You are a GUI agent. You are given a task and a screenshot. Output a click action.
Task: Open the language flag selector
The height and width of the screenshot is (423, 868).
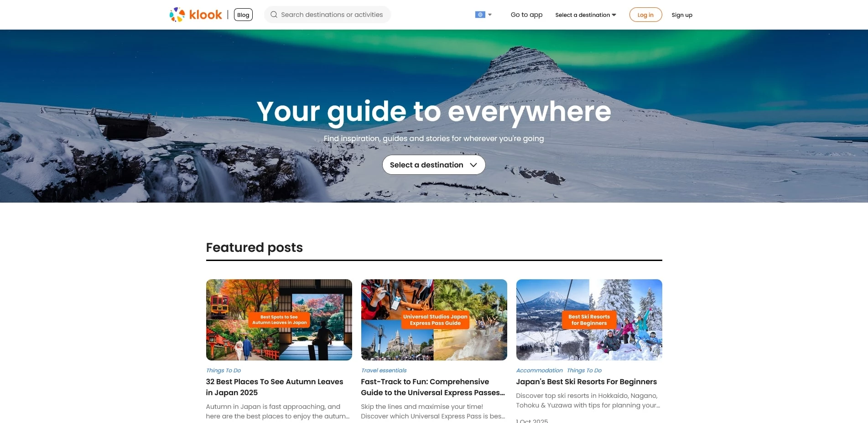pos(480,15)
